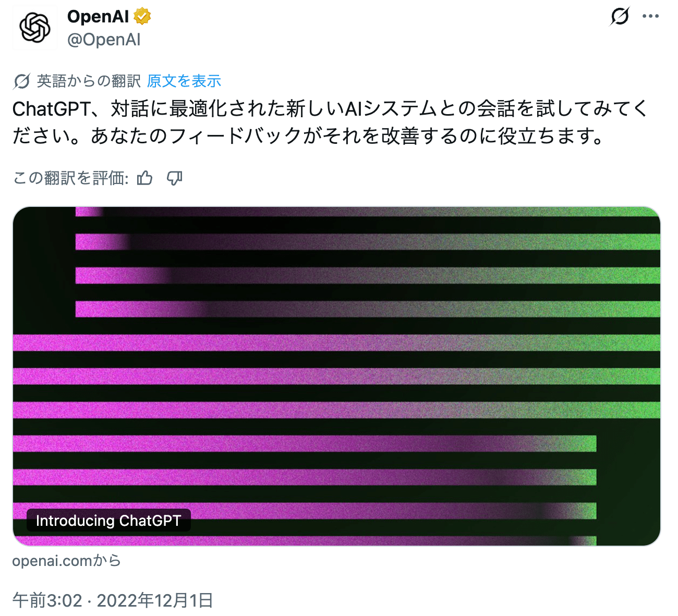Click the OpenAI display name
The height and width of the screenshot is (616, 678).
(x=98, y=17)
